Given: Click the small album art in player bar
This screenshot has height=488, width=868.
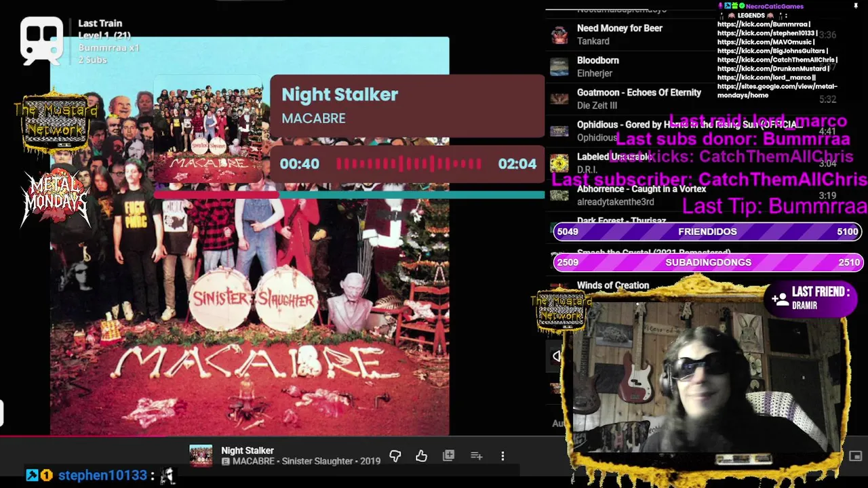Looking at the screenshot, I should pyautogui.click(x=201, y=456).
